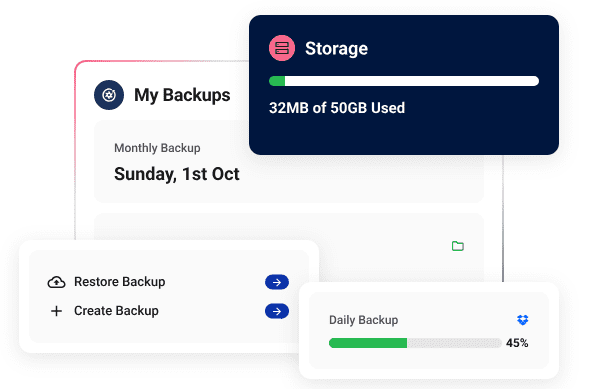Click the My Backups circular icon
The width and height of the screenshot is (601, 389).
[x=109, y=95]
